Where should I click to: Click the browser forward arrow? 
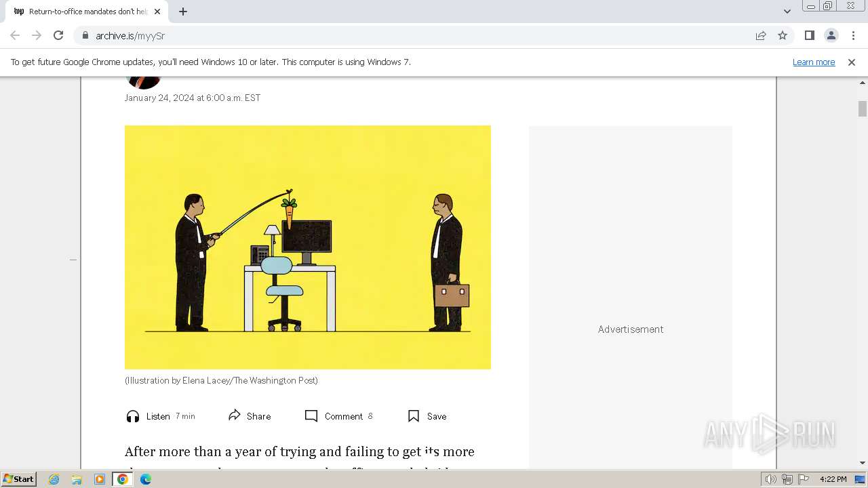point(37,35)
